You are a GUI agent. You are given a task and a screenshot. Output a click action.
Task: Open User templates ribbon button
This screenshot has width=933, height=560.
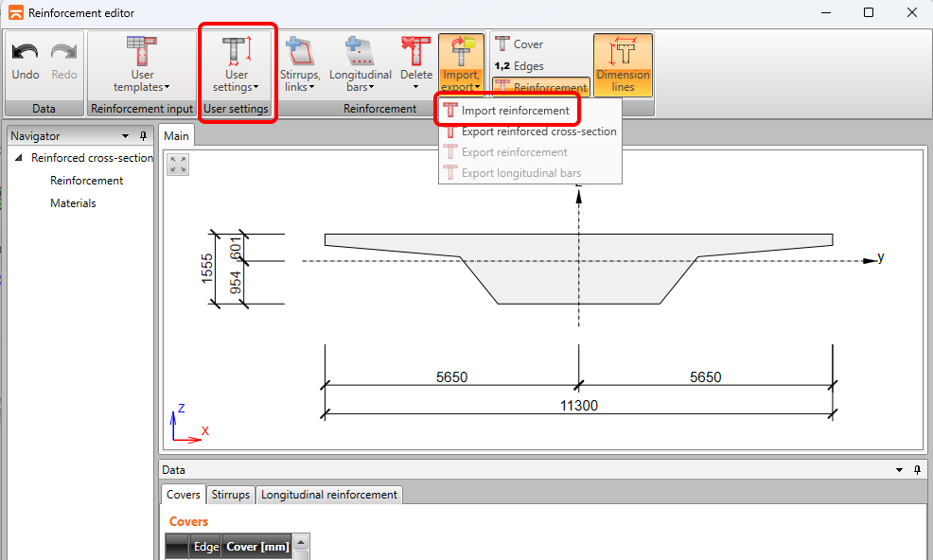pyautogui.click(x=141, y=64)
